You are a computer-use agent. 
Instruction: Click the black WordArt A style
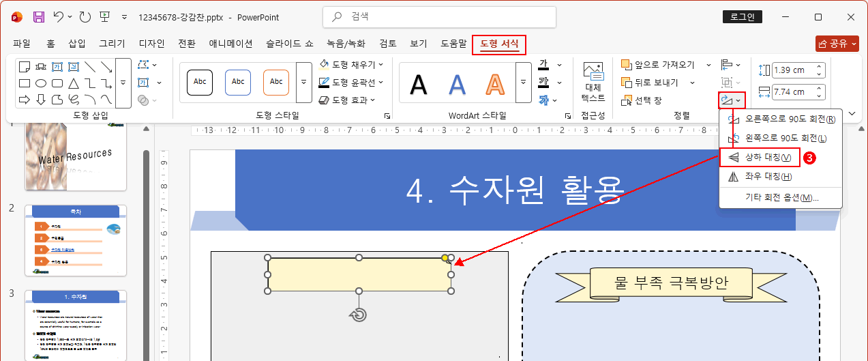tap(419, 83)
